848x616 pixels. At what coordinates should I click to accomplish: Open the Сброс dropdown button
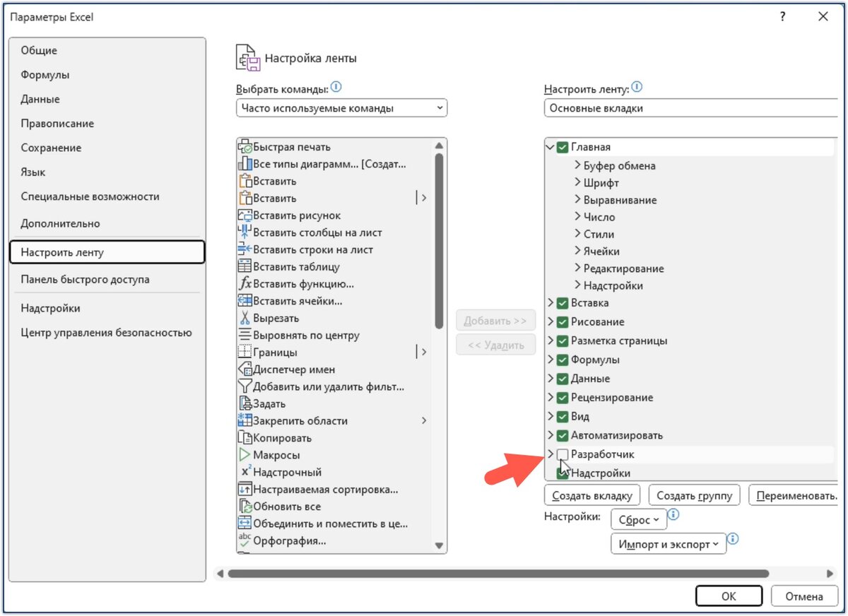pyautogui.click(x=638, y=520)
